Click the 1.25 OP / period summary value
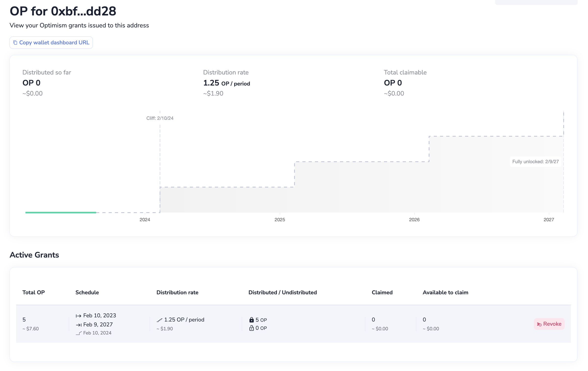Screen dimensions: 588x371 point(226,83)
